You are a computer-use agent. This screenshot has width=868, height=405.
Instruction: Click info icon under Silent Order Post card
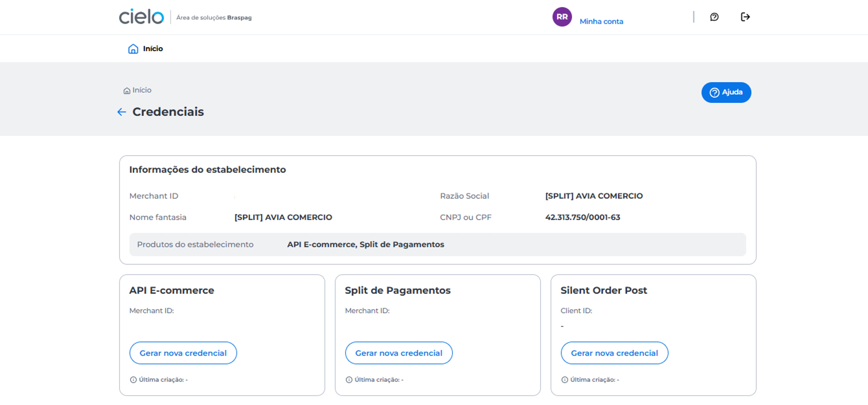[x=564, y=380]
